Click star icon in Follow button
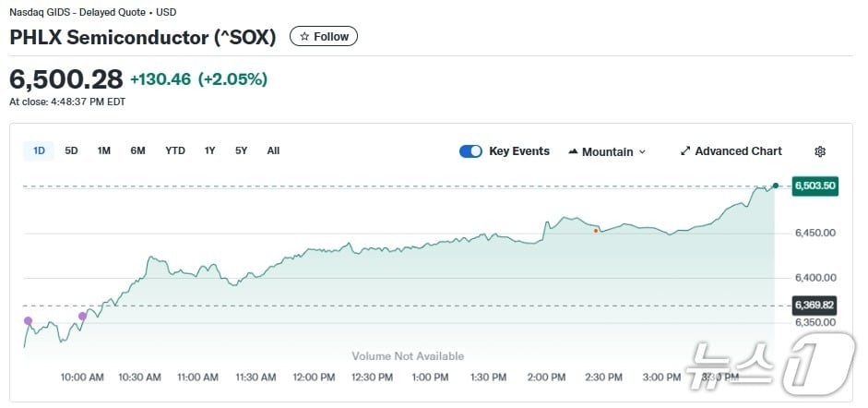 (x=304, y=37)
